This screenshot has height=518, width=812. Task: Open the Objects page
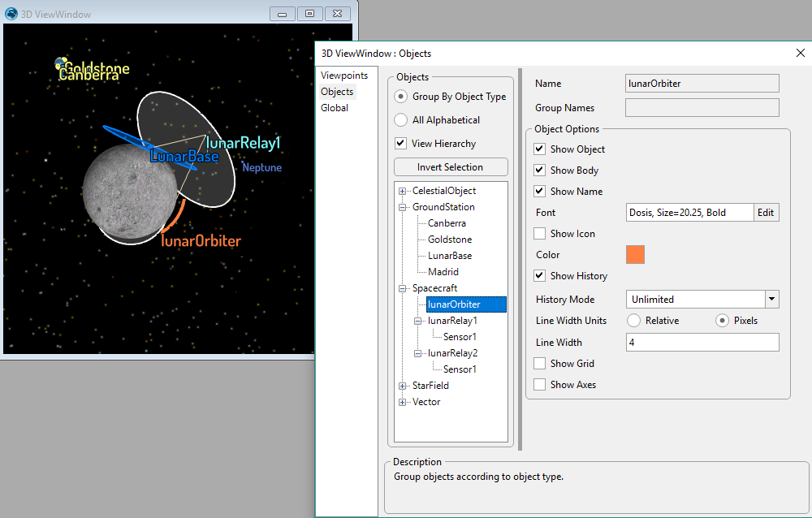coord(337,92)
